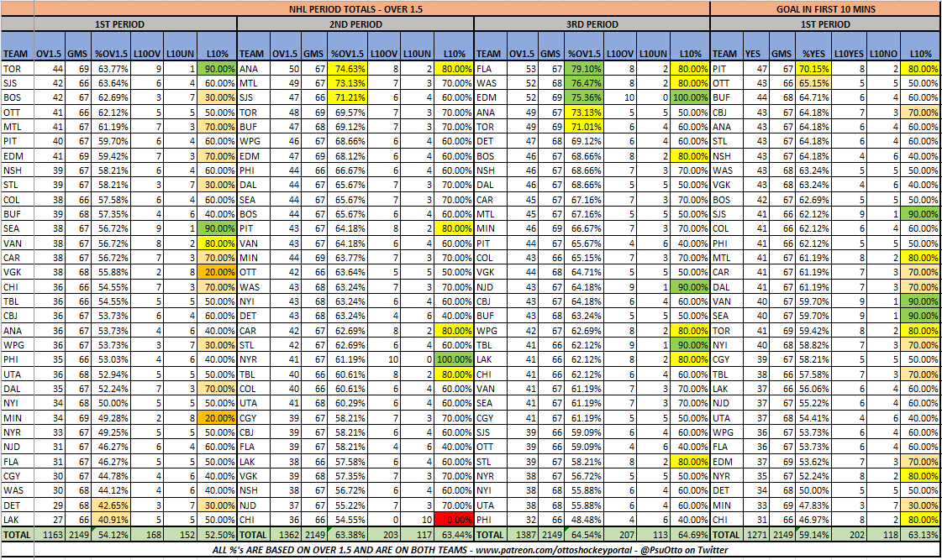
Task: Select the 'GOAL IN FIRST 10 MINS' title cell
Action: [825, 9]
